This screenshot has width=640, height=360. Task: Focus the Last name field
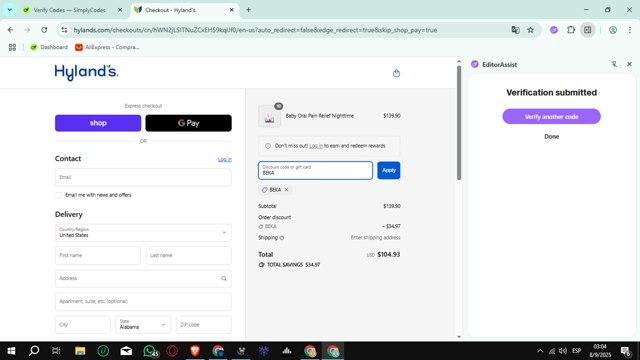pyautogui.click(x=189, y=256)
